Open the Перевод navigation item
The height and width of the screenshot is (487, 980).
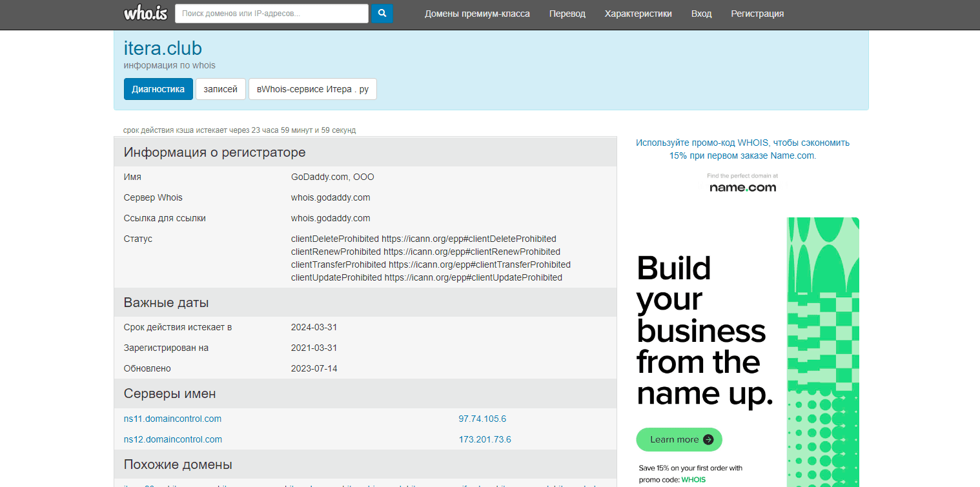tap(567, 14)
